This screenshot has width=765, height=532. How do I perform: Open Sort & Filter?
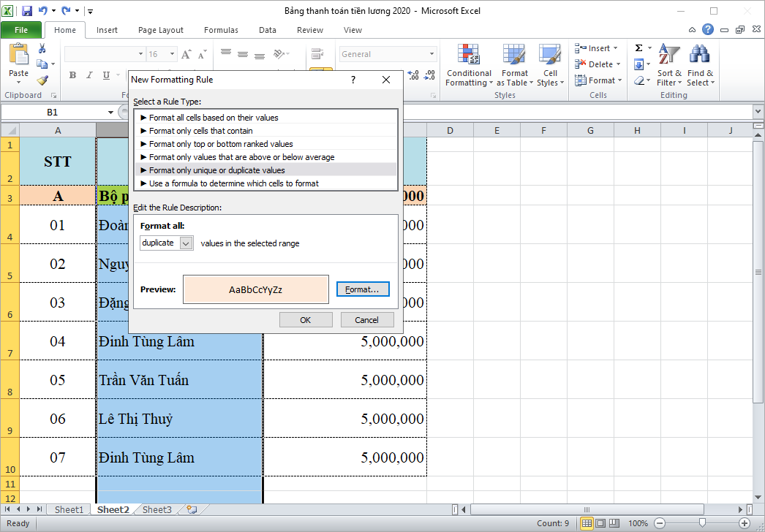[668, 65]
